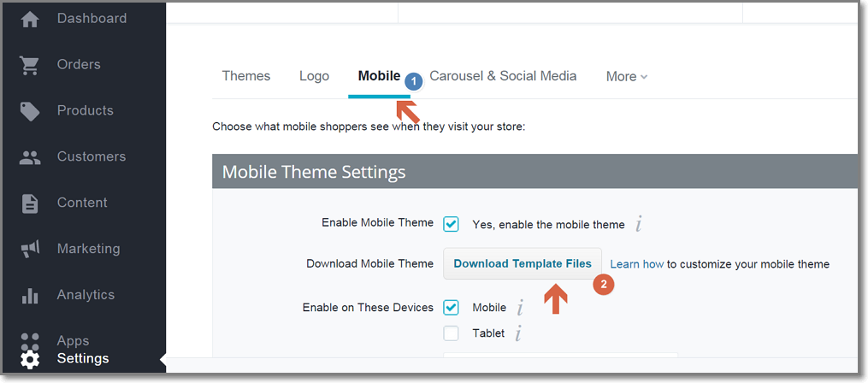The width and height of the screenshot is (868, 383).
Task: Open the Customers people icon
Action: [x=30, y=158]
